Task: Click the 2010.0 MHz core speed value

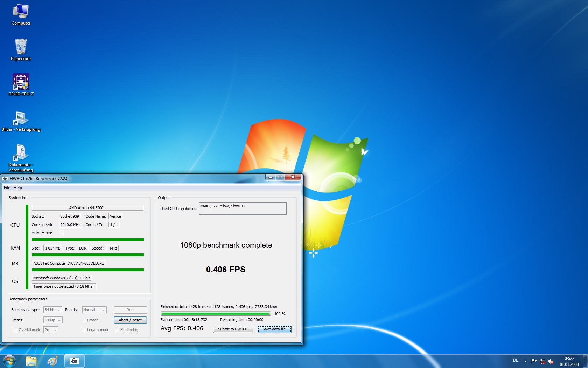Action: click(x=70, y=225)
